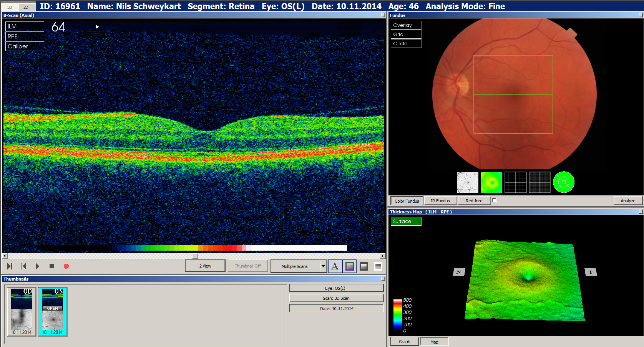Screen dimensions: 644x347
Task: Toggle the ILM layer boundary
Action: coord(25,26)
